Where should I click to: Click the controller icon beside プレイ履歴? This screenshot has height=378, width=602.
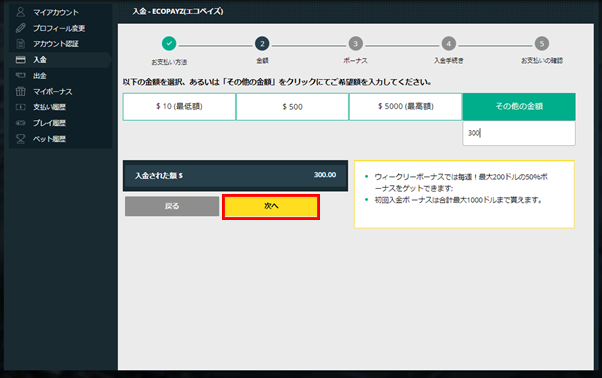[x=21, y=123]
